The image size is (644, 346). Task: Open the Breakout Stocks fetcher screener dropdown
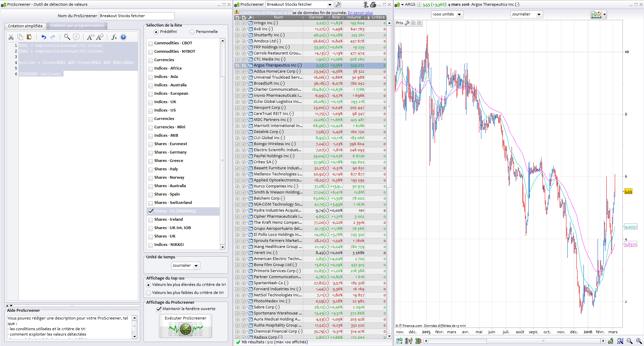330,5
